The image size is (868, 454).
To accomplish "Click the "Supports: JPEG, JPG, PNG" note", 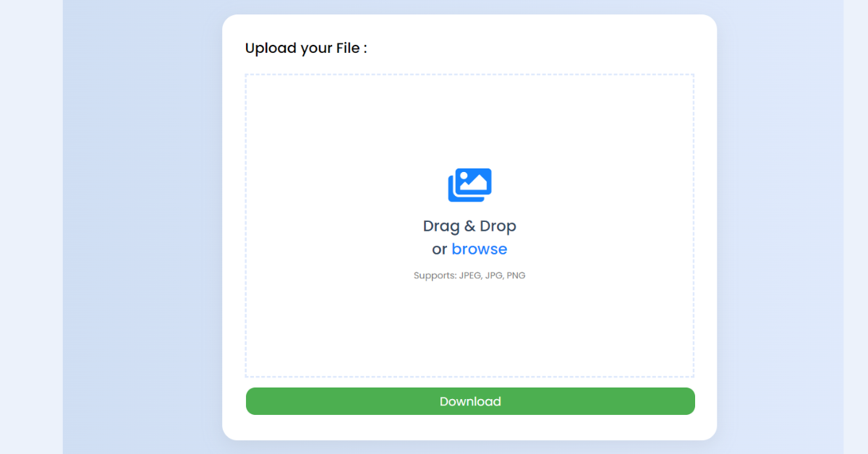I will point(469,275).
